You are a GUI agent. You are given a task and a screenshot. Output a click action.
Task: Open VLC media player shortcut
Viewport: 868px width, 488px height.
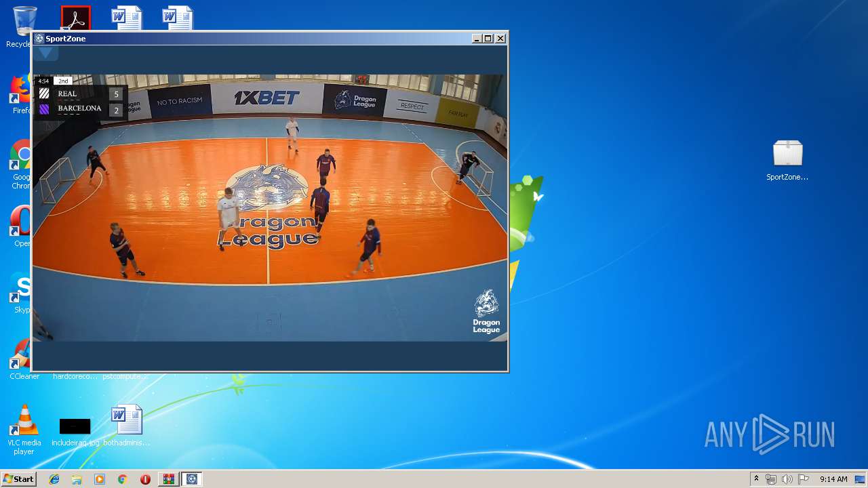(24, 430)
